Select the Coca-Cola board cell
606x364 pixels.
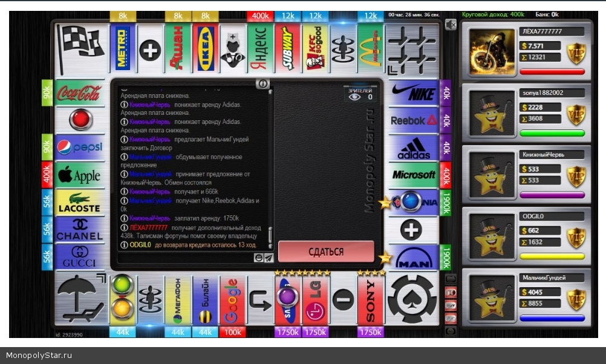(79, 93)
